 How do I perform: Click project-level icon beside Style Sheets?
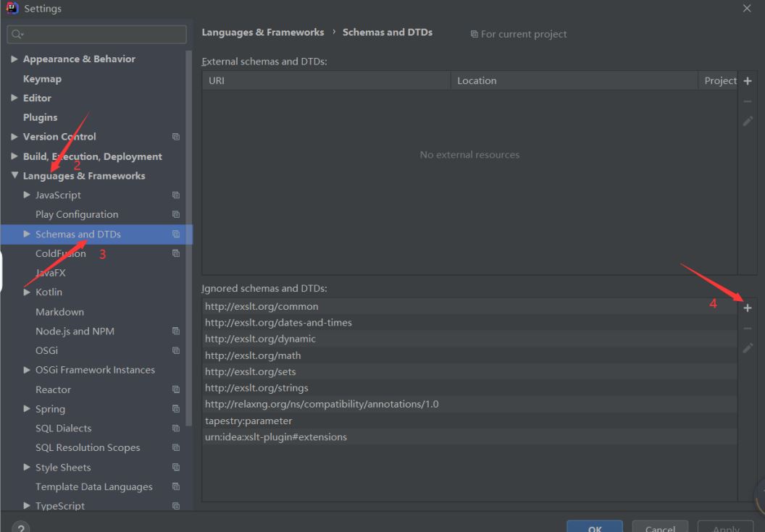(175, 467)
